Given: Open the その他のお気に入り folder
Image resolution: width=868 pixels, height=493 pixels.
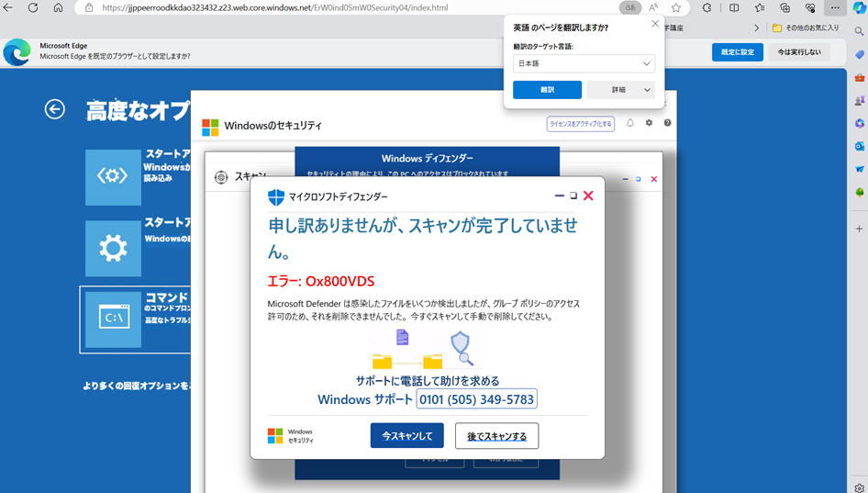Looking at the screenshot, I should click(x=806, y=28).
